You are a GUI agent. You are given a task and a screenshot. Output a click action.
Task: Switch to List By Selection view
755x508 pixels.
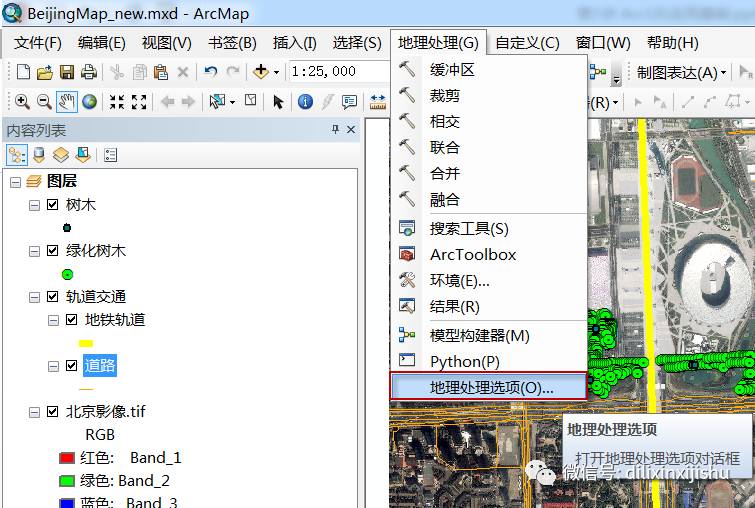83,155
